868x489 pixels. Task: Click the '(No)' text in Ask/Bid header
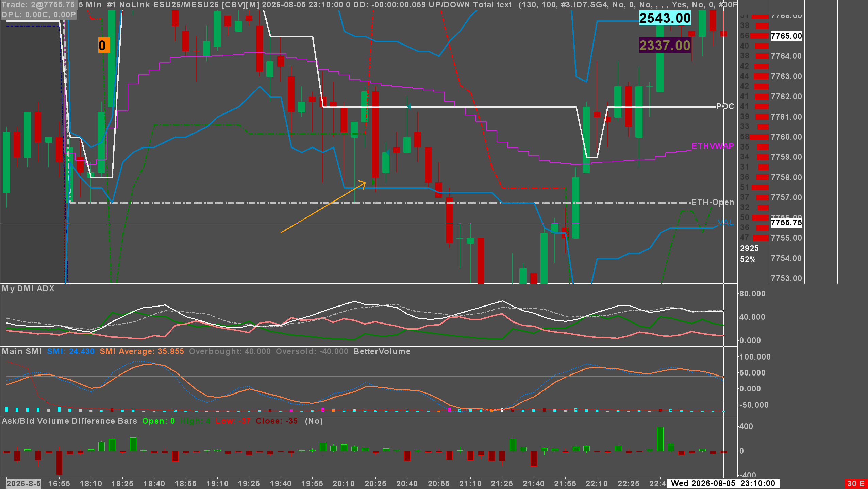click(x=314, y=421)
